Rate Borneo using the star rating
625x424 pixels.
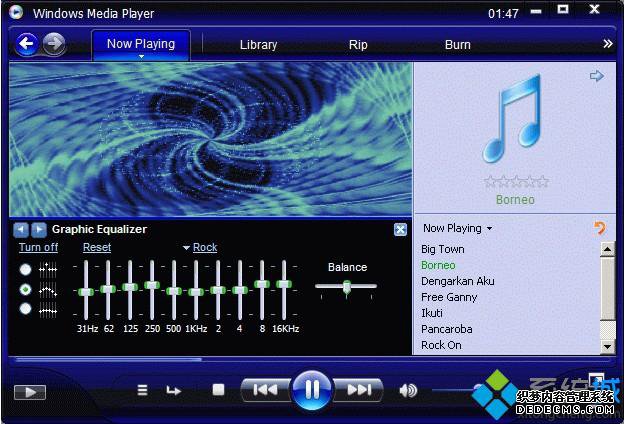pos(516,182)
